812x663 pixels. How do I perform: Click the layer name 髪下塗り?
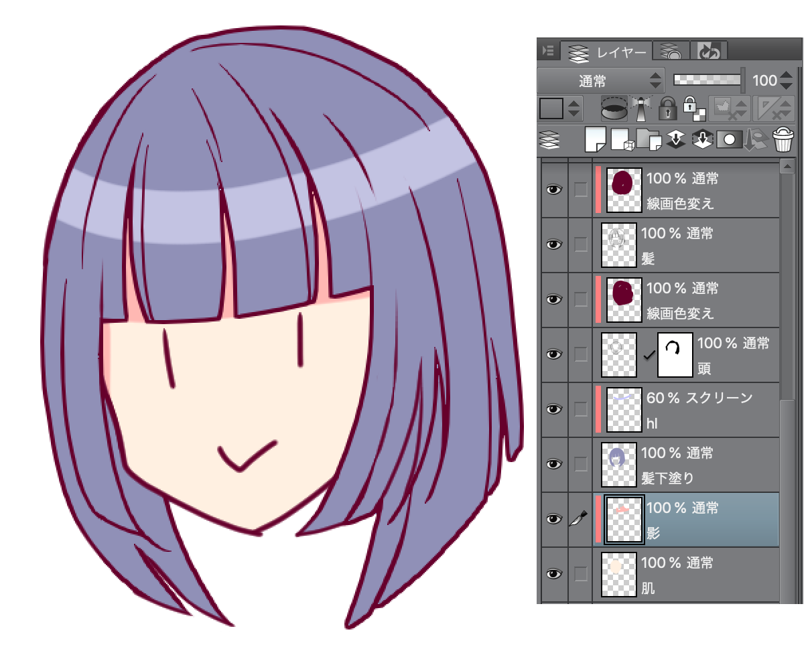click(667, 478)
